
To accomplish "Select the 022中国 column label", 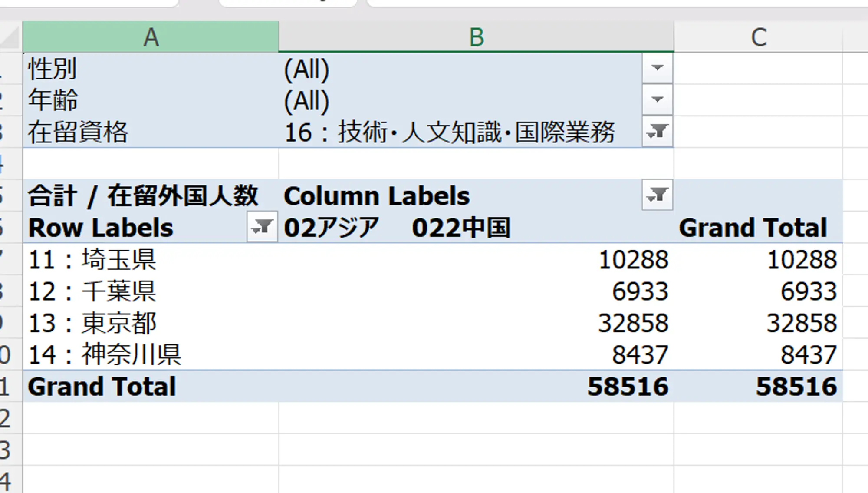I will pos(461,228).
